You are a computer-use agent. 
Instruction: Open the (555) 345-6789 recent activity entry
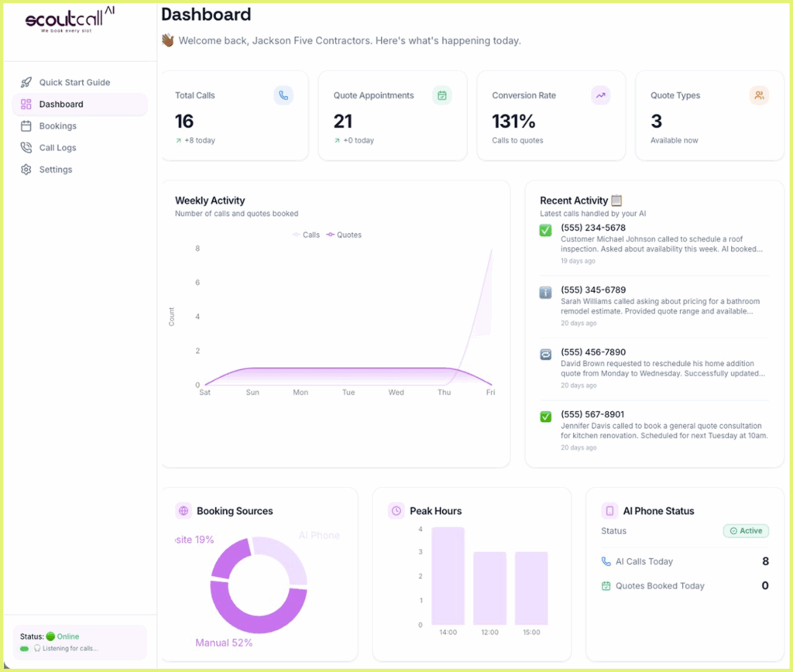point(654,306)
